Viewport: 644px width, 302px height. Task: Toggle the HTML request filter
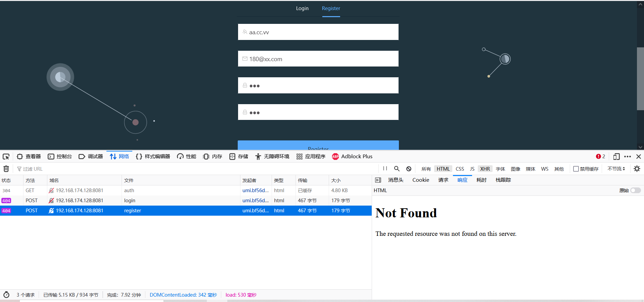(443, 169)
